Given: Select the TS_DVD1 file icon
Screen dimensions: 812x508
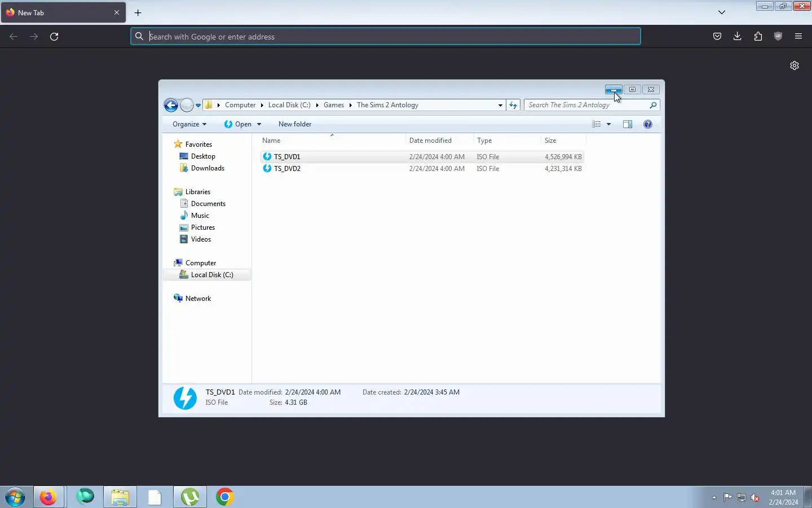Looking at the screenshot, I should [x=267, y=157].
